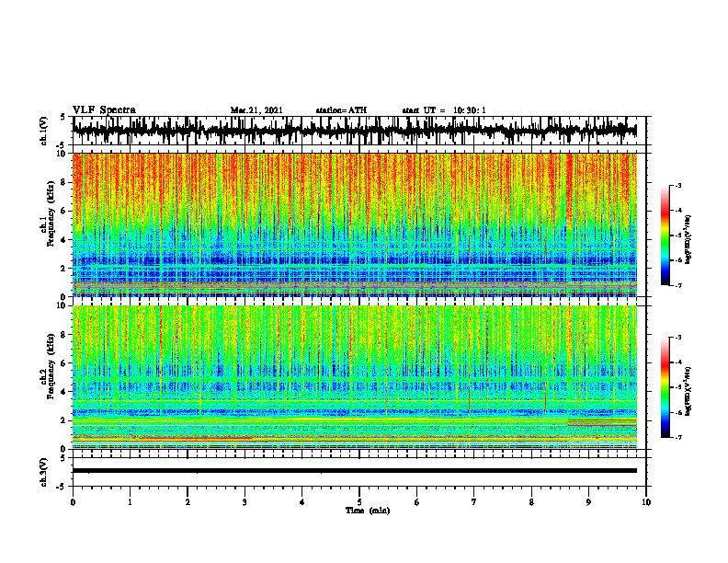Click the "5" tick on ch.1(V) axis

[63, 118]
